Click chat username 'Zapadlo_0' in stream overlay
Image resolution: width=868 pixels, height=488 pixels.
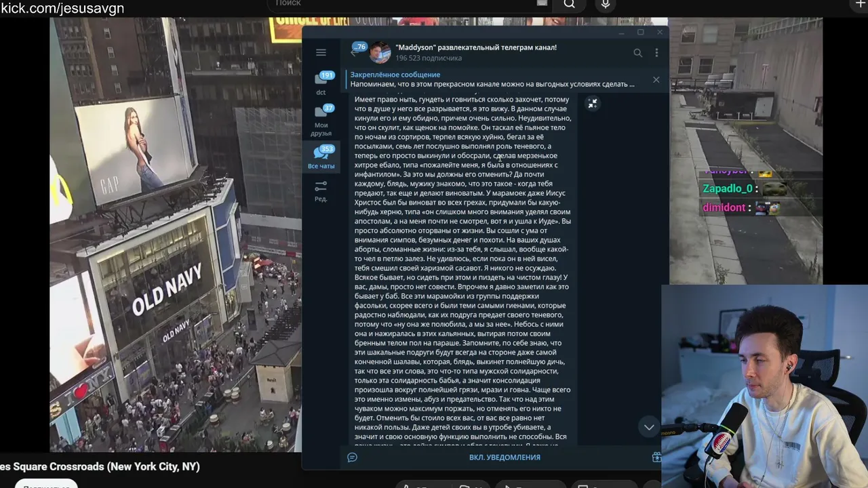pyautogui.click(x=728, y=189)
